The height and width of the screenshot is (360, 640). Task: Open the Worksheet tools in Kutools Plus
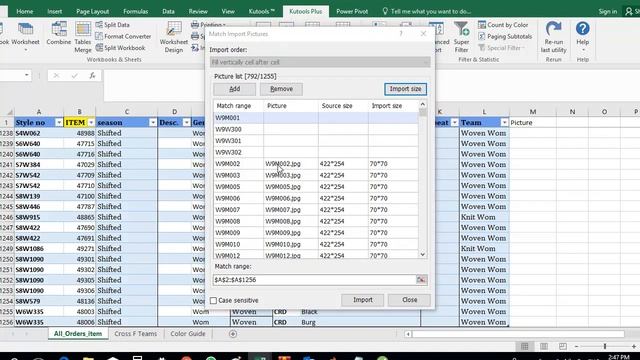click(25, 37)
